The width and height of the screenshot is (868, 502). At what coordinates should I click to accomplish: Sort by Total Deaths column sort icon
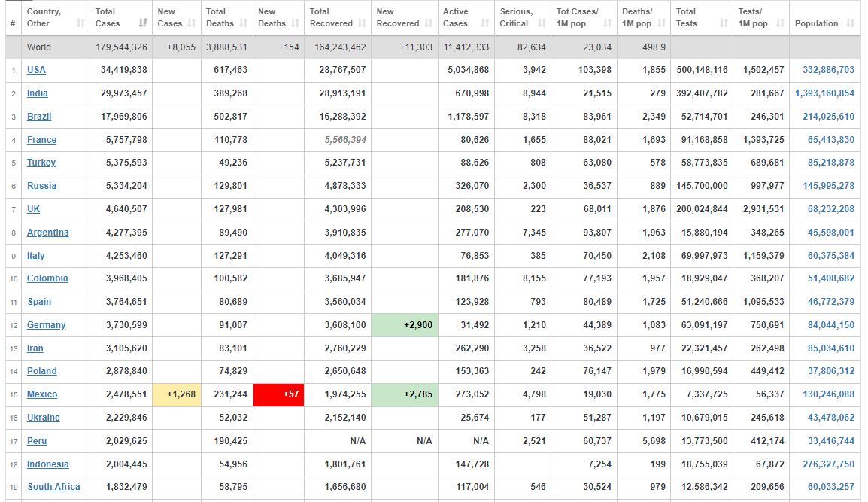244,23
